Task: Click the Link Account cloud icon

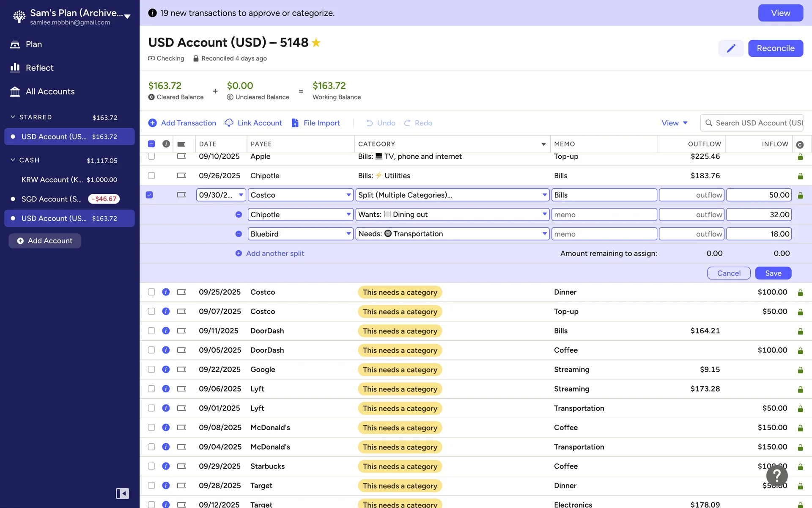Action: [x=229, y=123]
